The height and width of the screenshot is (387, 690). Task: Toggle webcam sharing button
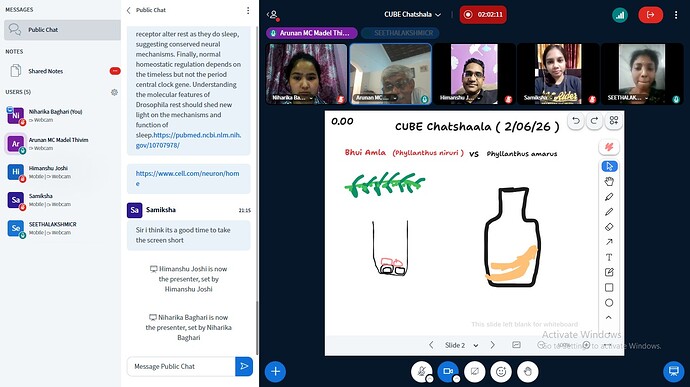click(x=448, y=371)
